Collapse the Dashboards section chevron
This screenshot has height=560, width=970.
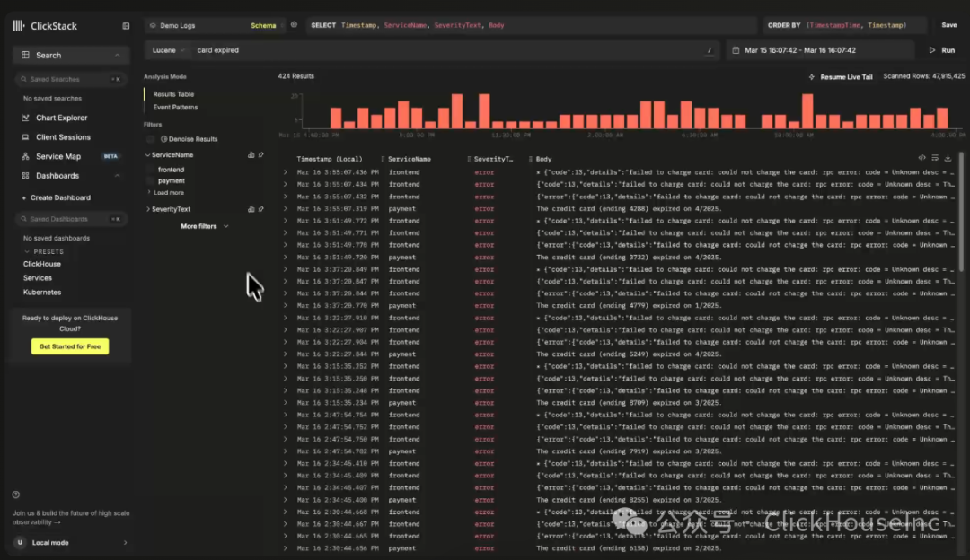pos(117,176)
